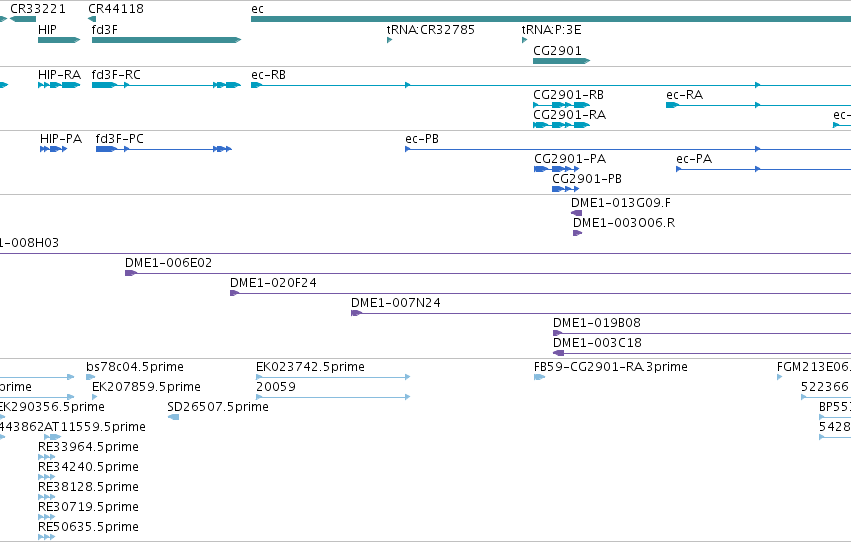
Task: Open the DME1-019B08 clone label
Action: (597, 323)
